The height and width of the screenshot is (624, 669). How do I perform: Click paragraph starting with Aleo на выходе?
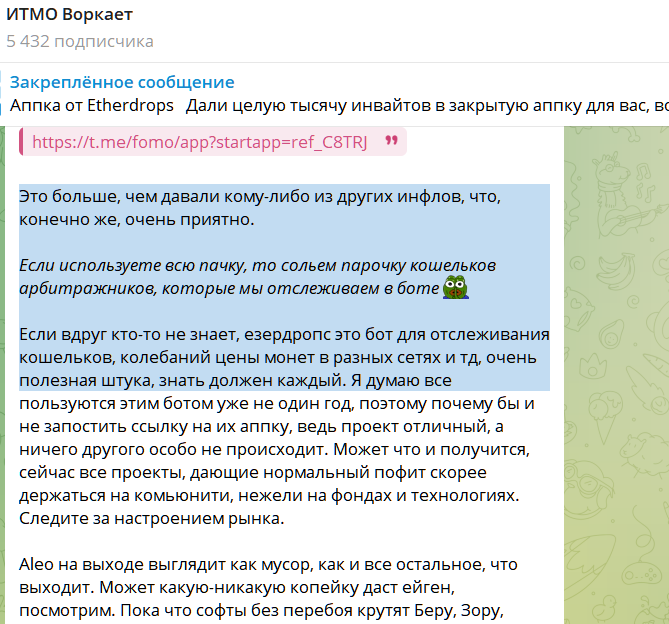point(268,588)
